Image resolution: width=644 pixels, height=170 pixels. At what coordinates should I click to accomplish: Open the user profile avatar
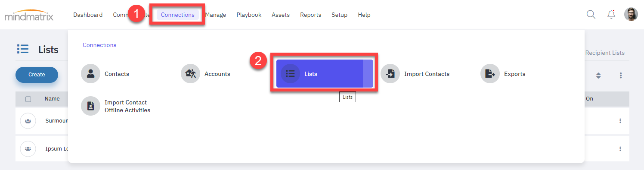(x=631, y=14)
